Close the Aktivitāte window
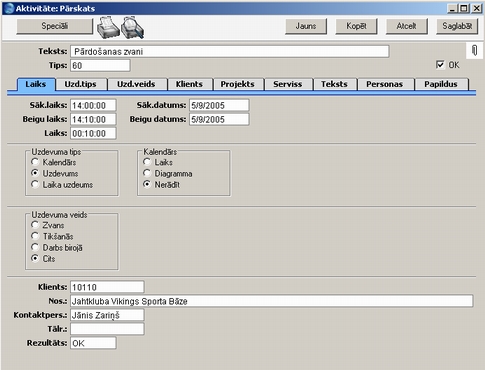 click(477, 8)
